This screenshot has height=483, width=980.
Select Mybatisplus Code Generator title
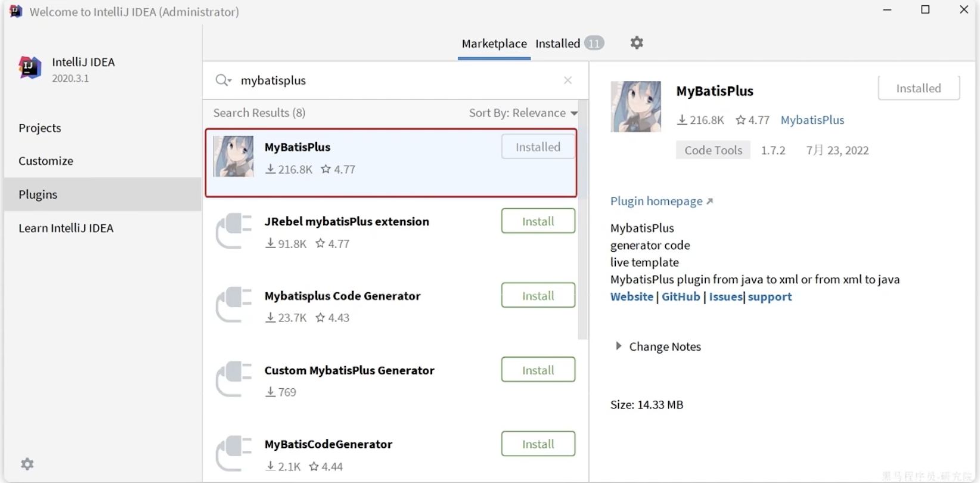343,296
